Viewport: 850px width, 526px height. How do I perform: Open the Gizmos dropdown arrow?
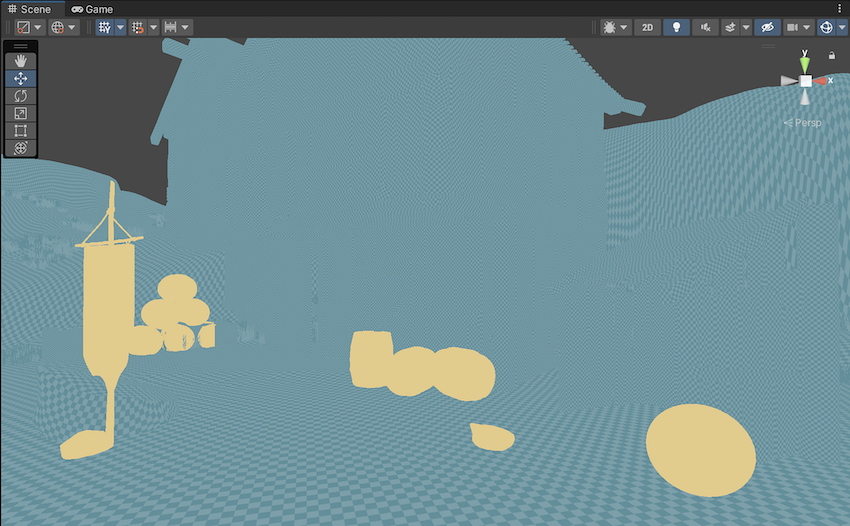(842, 27)
